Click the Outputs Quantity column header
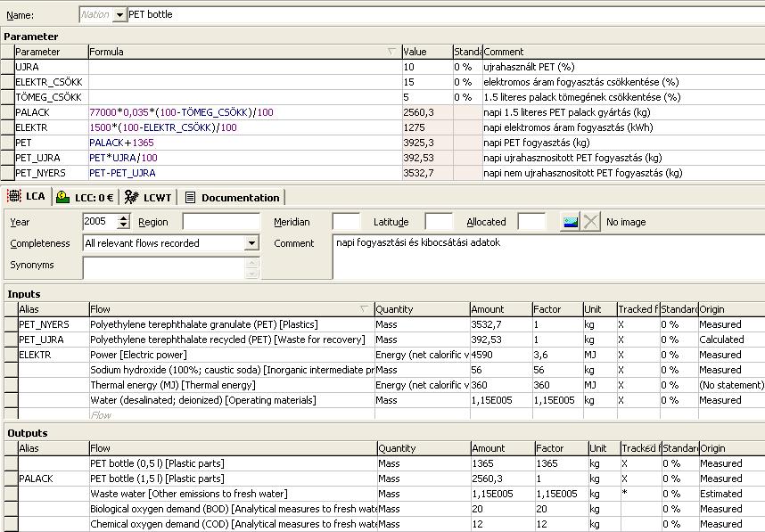The image size is (765, 532). pyautogui.click(x=424, y=448)
